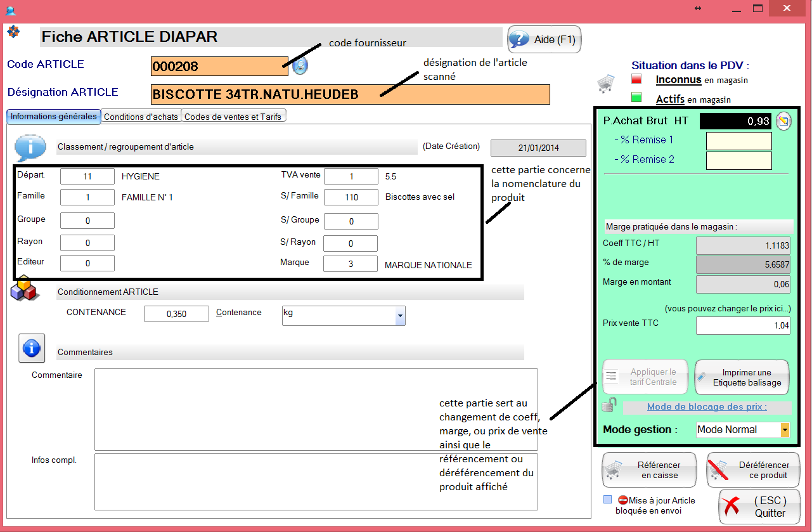The height and width of the screenshot is (532, 812).
Task: Click the green Actifs en magasin indicator
Action: [636, 98]
